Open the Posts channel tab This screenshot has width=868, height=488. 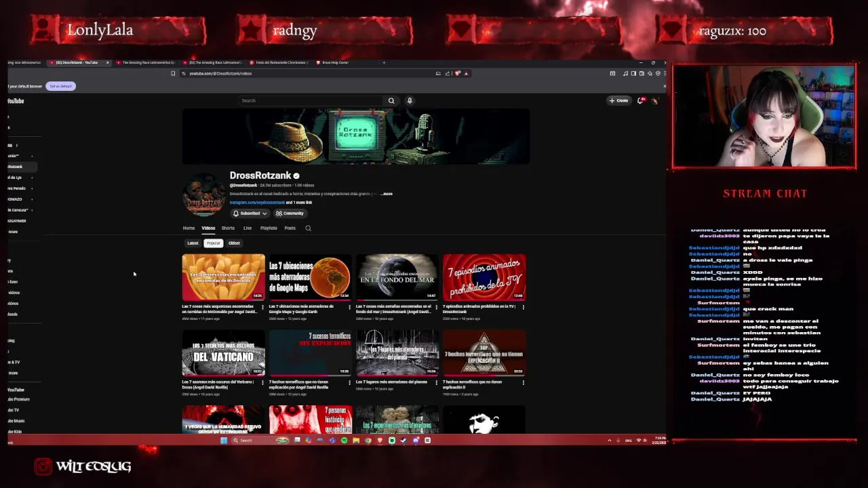point(290,228)
